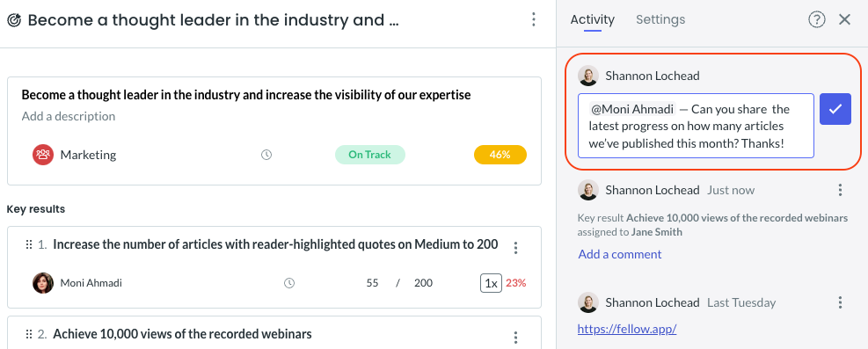Click the clock icon next to Marketing
The width and height of the screenshot is (868, 349).
pos(266,155)
